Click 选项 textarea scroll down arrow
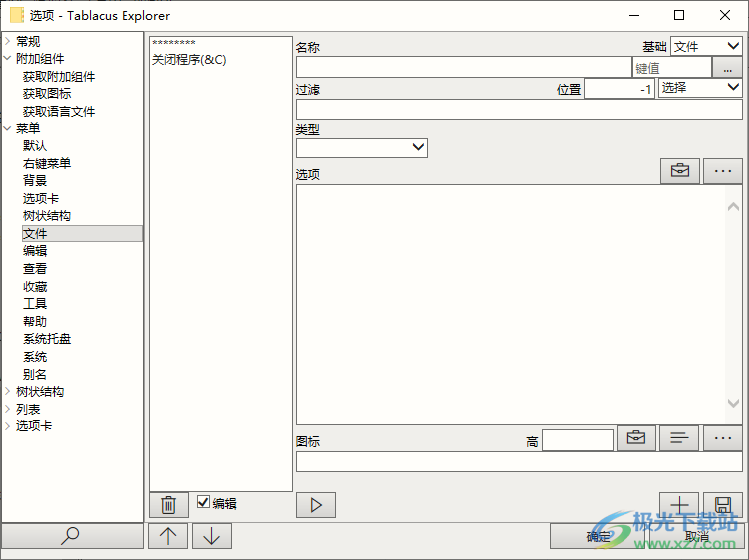This screenshot has height=560, width=749. pos(734,403)
